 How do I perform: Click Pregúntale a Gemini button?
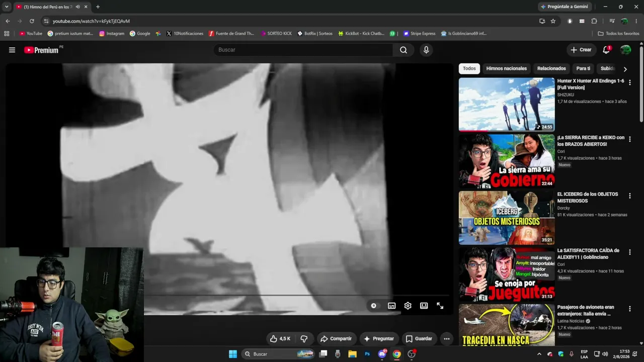click(566, 7)
